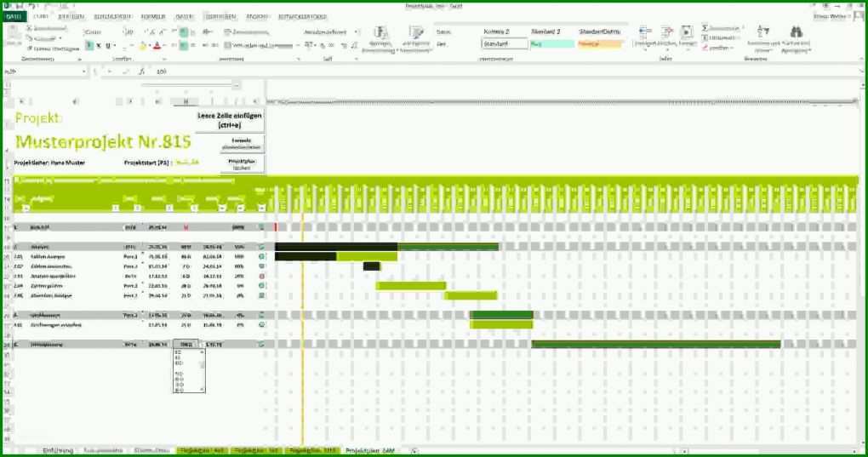Open the number group dialog launcher
This screenshot has width=868, height=457.
(356, 60)
